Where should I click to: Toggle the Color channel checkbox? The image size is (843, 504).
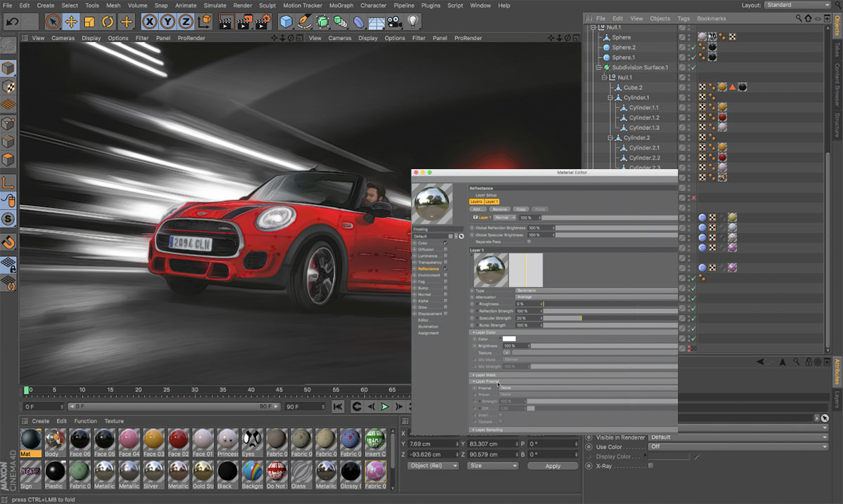pos(445,243)
